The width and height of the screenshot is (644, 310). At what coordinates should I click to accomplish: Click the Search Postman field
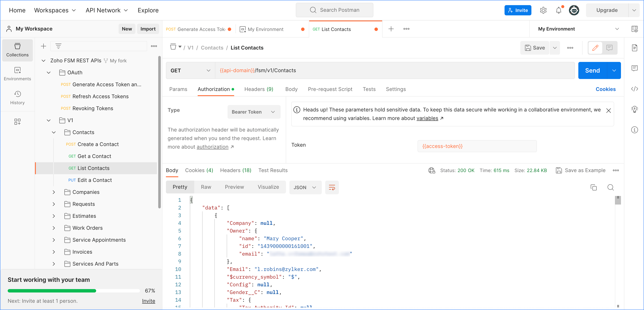pos(335,10)
